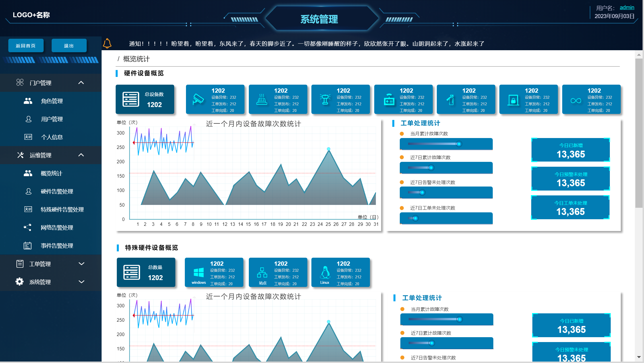Click the lock device card icon

pos(513,100)
